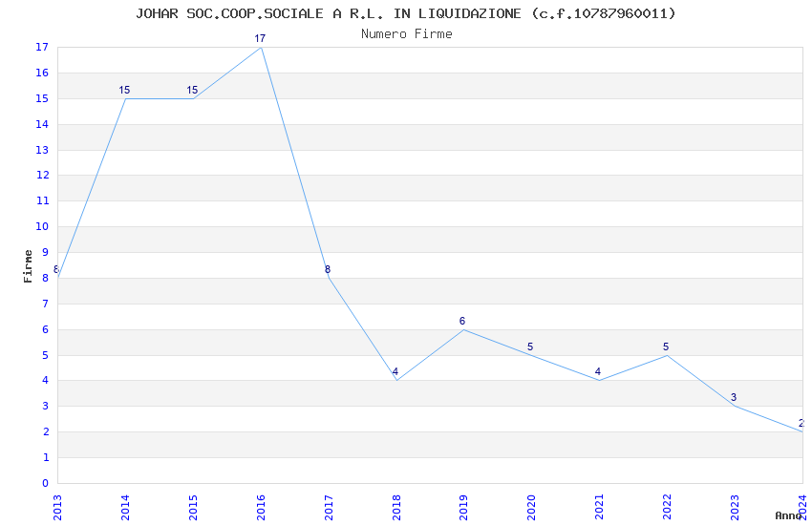Viewport: 812px width, 525px height.
Task: Click y-axis tick value 5
Action: (x=46, y=355)
